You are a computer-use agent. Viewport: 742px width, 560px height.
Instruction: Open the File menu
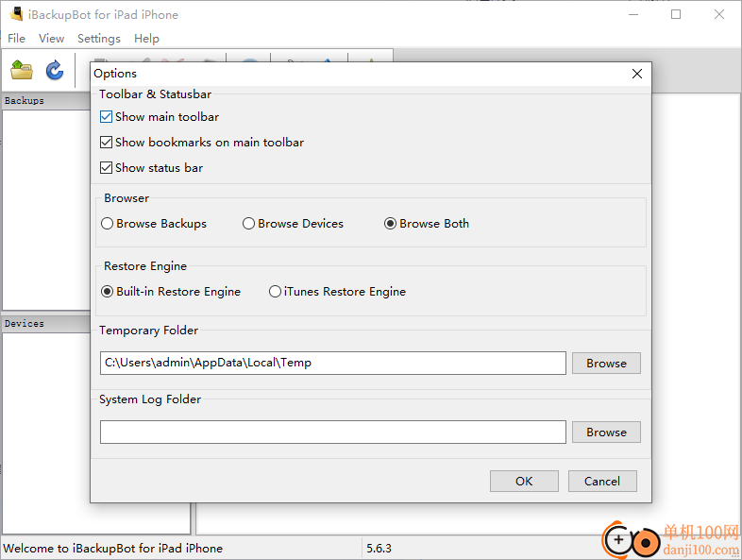pos(17,39)
